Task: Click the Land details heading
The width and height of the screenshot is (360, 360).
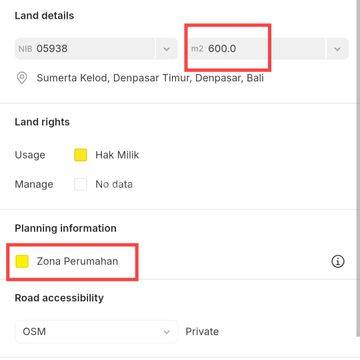Action: click(x=44, y=16)
